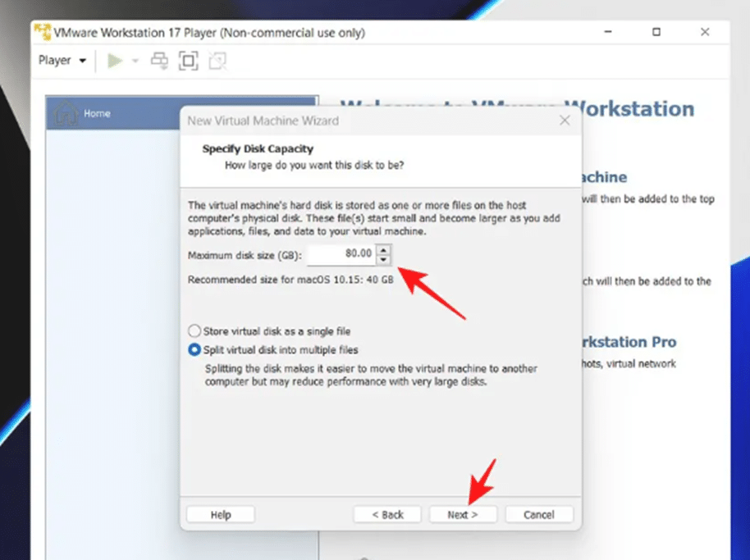Enter full screen mode icon

(x=188, y=61)
